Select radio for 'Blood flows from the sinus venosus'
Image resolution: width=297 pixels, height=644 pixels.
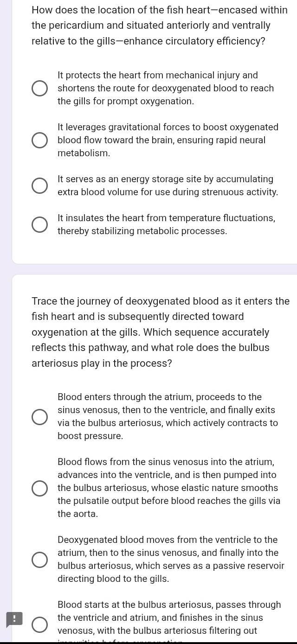[39, 488]
